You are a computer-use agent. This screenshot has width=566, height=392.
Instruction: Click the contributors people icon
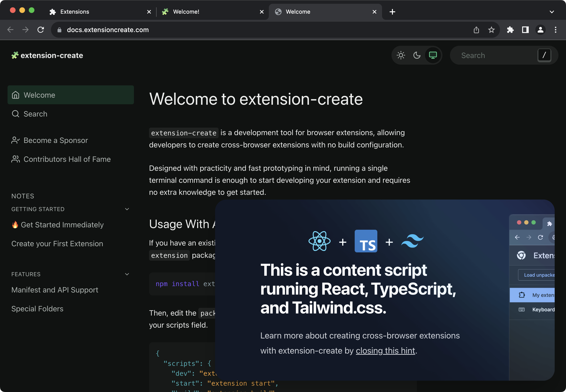[x=16, y=159]
